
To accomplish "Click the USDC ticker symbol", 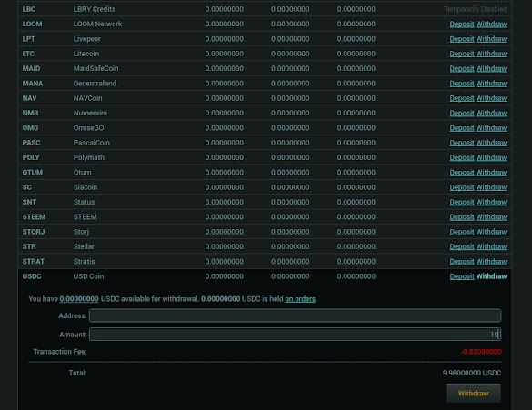I will (32, 276).
